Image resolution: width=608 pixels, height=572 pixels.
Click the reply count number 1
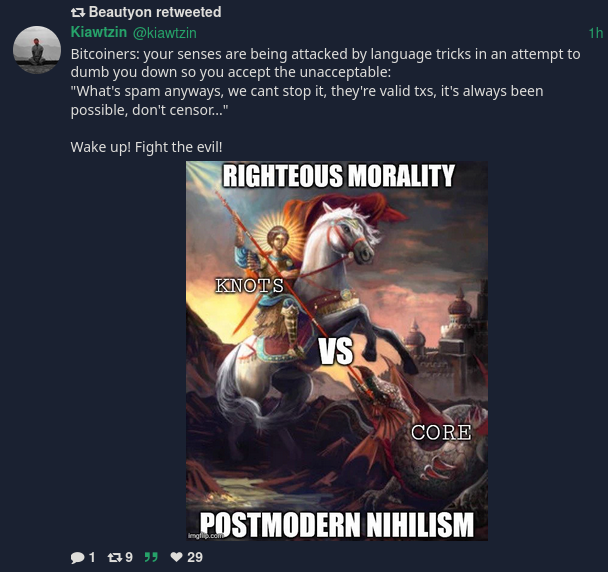point(92,558)
